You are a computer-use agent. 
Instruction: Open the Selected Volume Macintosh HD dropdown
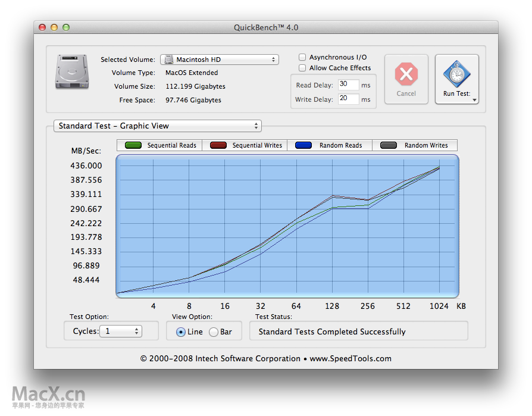pos(220,60)
